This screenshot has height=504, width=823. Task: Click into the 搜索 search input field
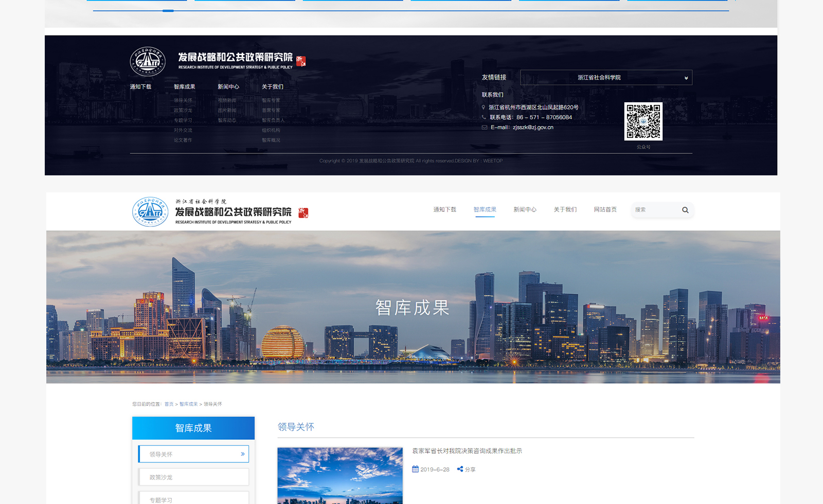pos(655,210)
